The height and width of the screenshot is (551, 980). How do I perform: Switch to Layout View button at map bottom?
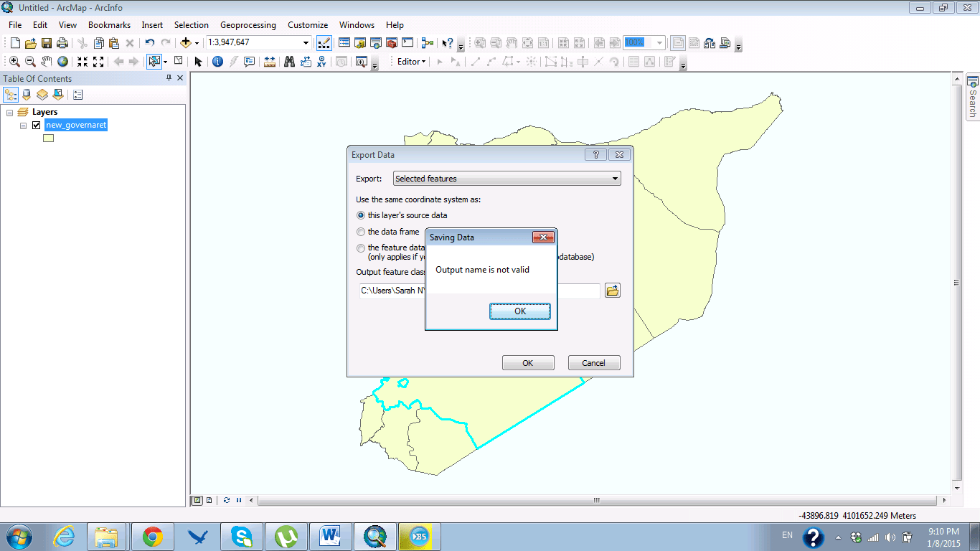(209, 500)
